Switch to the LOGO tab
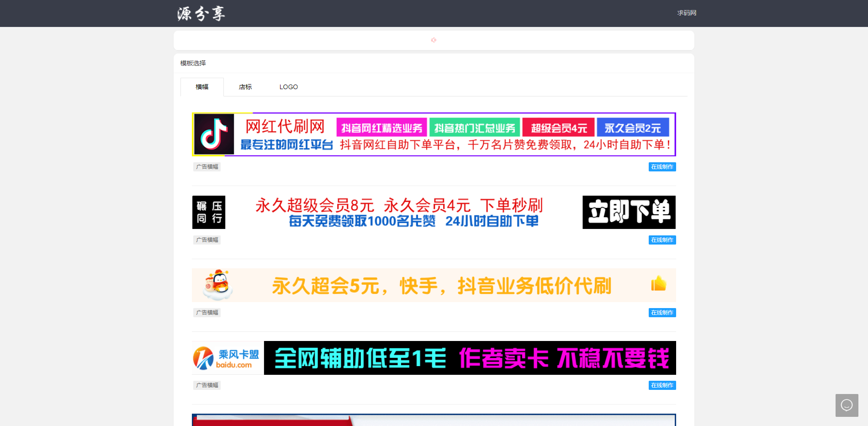The height and width of the screenshot is (426, 868). tap(289, 87)
